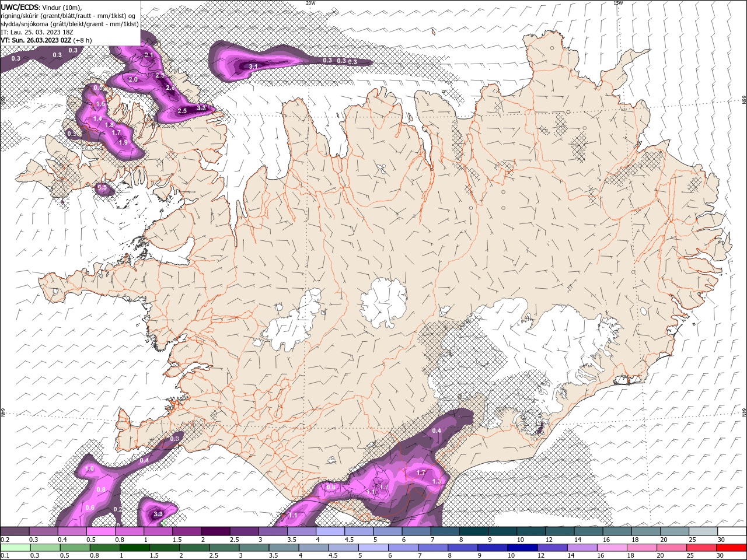Click bottom-row legend swatch between 10 and 12
This screenshot has height=560, width=747.
coord(523,548)
